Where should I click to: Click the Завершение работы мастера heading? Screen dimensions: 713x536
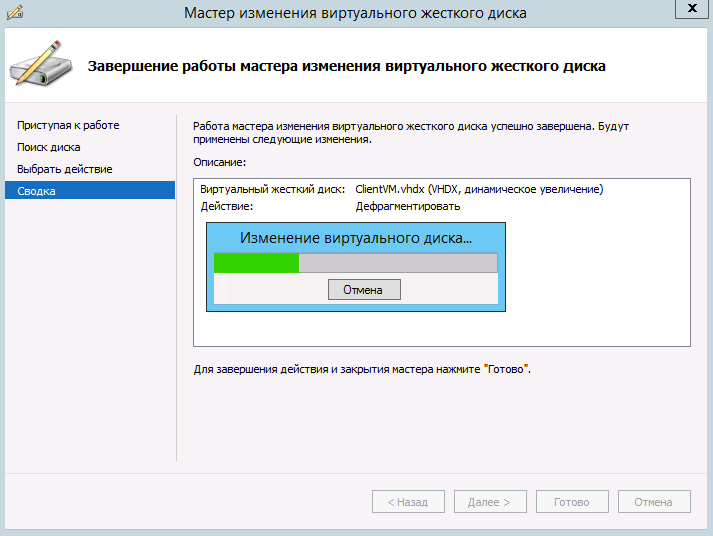coord(347,67)
